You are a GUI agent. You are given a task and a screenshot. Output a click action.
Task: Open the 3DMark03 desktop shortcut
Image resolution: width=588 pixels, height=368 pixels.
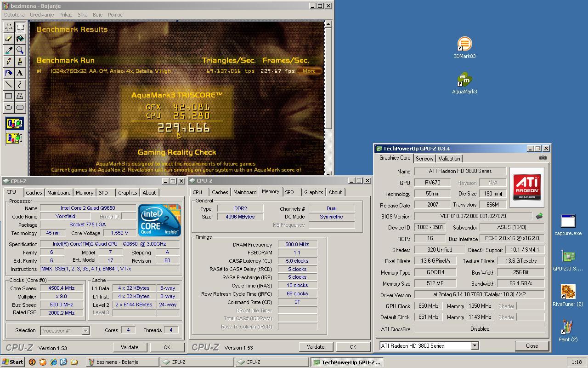tap(464, 48)
